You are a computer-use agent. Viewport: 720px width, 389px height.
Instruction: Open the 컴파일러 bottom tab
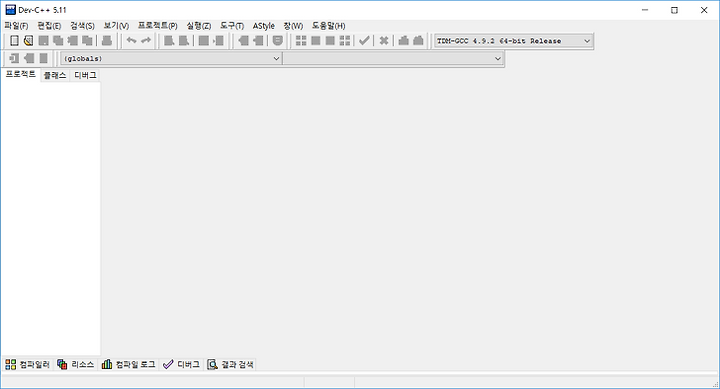coord(28,364)
